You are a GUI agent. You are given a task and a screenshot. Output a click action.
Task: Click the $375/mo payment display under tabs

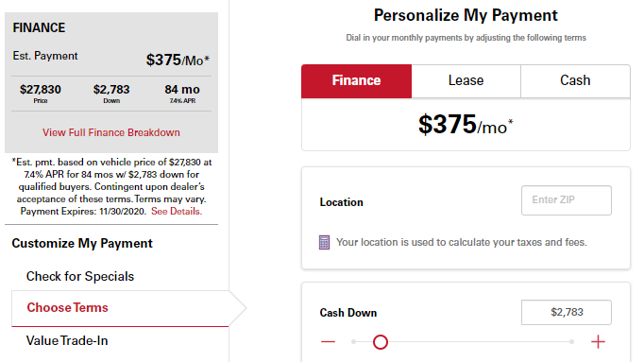466,124
